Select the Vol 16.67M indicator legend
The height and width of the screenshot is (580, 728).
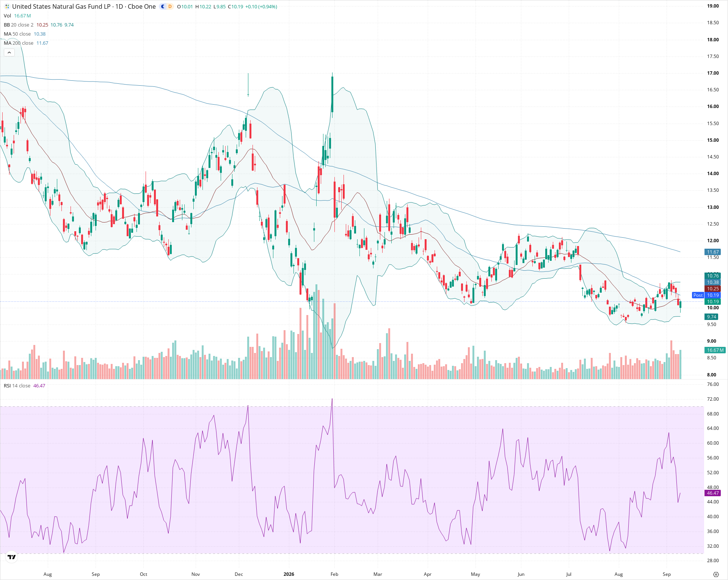click(17, 16)
